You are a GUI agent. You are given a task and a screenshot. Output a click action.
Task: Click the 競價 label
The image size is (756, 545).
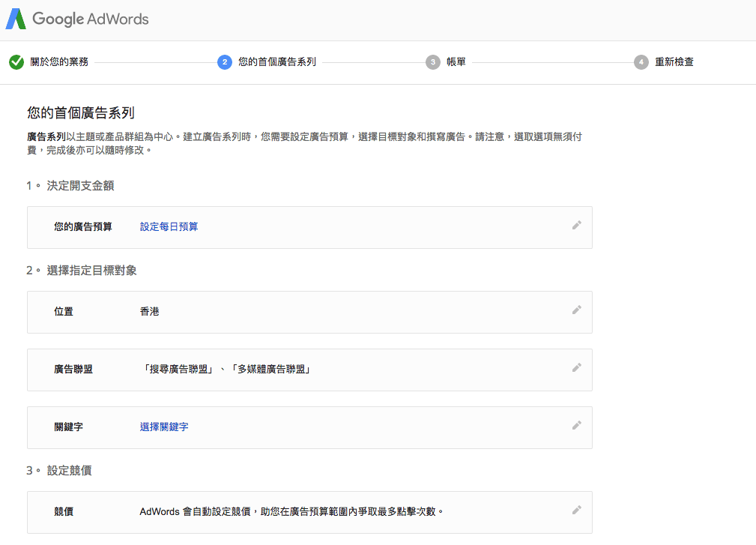coord(64,512)
